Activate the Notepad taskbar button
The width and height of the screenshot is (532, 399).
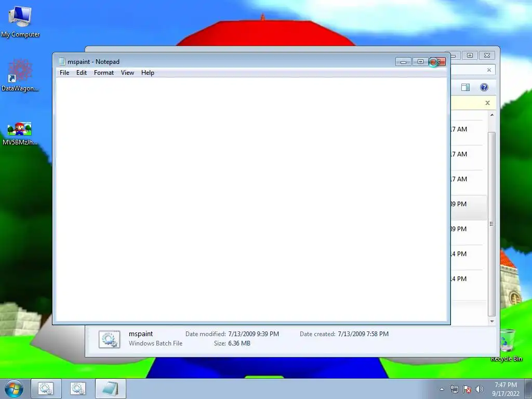[110, 389]
